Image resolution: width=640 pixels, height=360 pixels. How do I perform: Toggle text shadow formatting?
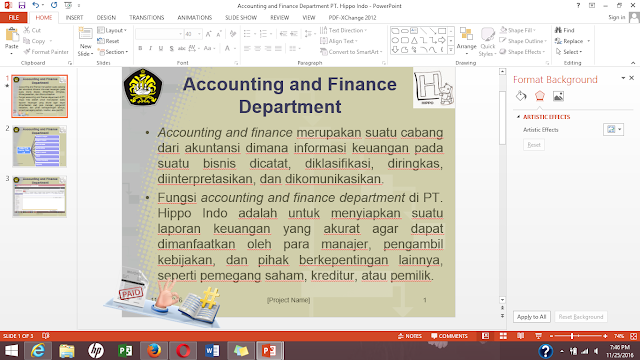tap(171, 49)
